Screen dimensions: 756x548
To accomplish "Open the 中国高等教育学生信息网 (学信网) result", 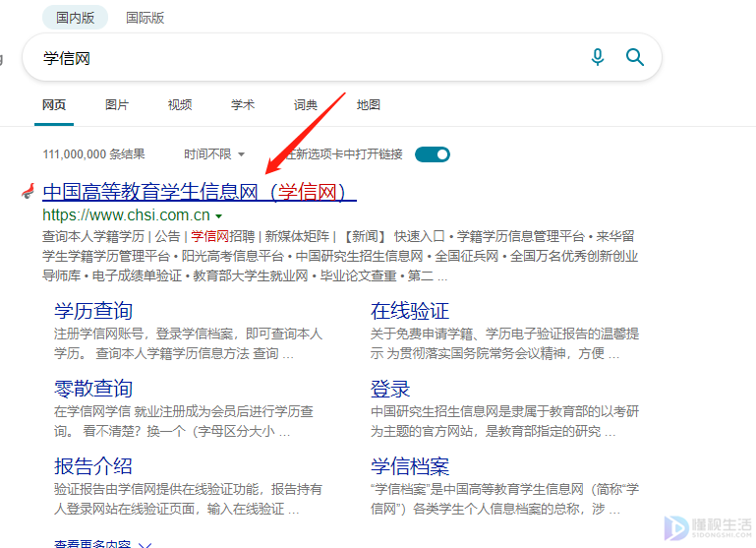I will click(x=200, y=192).
